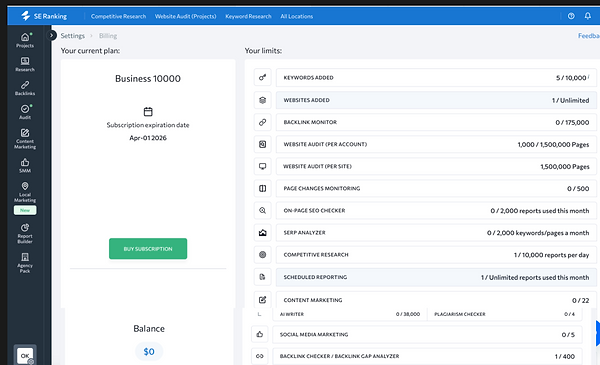
Task: Select the Backlink Monitor limit row
Action: click(x=436, y=122)
